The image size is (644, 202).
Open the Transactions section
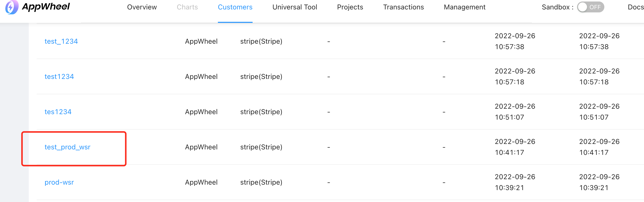[403, 7]
